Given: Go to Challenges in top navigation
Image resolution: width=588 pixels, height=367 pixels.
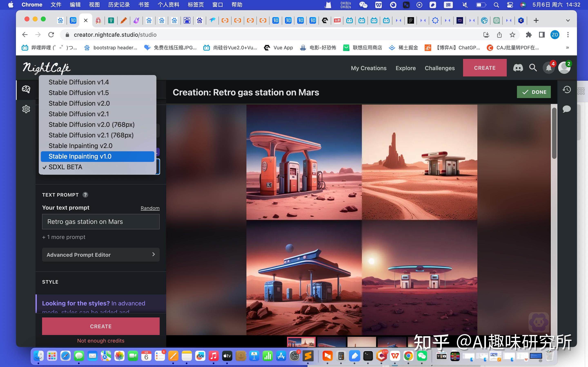Looking at the screenshot, I should 439,68.
